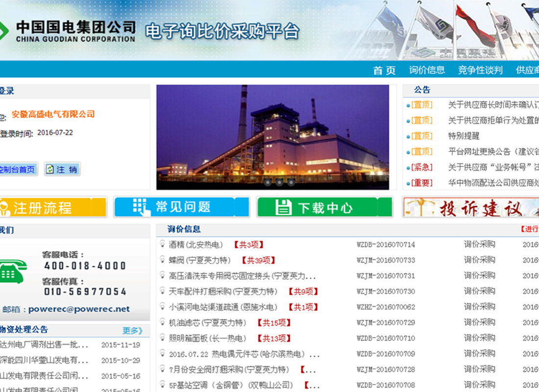Viewport: 539px width, 392px height.
Task: Click the power plant slideshow image
Action: [272, 137]
